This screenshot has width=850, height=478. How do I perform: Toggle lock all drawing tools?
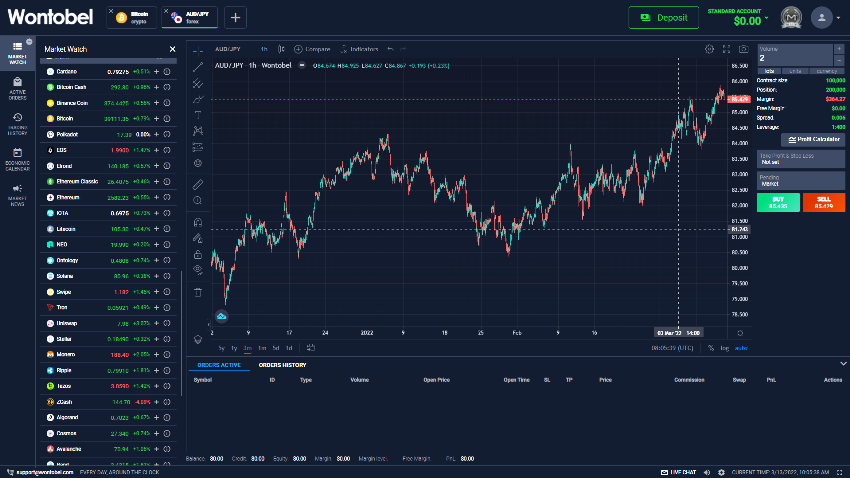[198, 254]
